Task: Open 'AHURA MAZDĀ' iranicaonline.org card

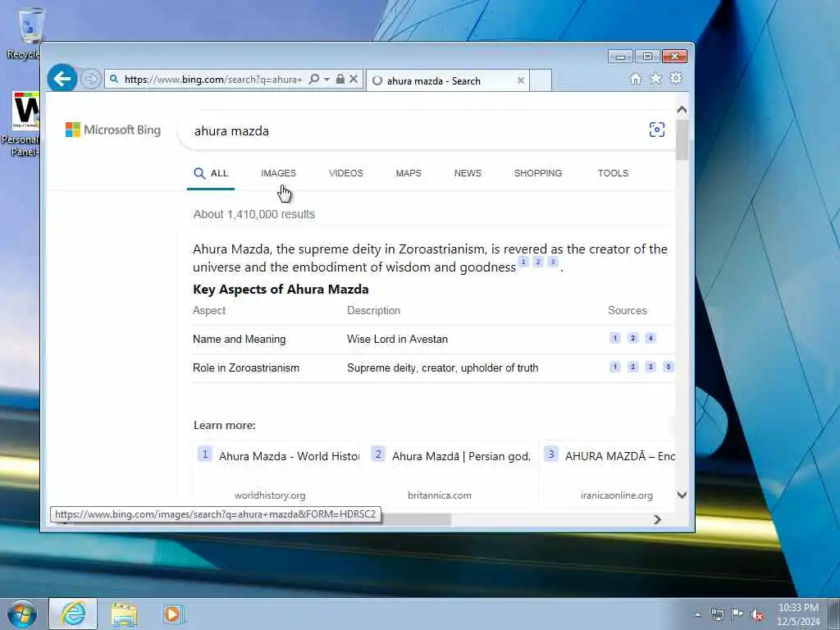Action: [608, 473]
